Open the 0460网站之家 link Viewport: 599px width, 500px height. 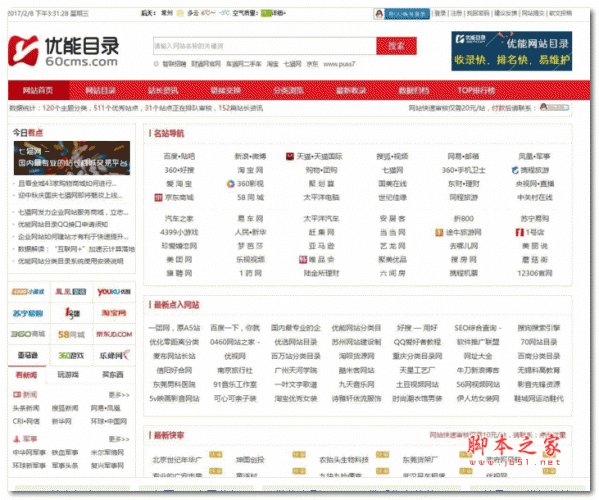(235, 342)
